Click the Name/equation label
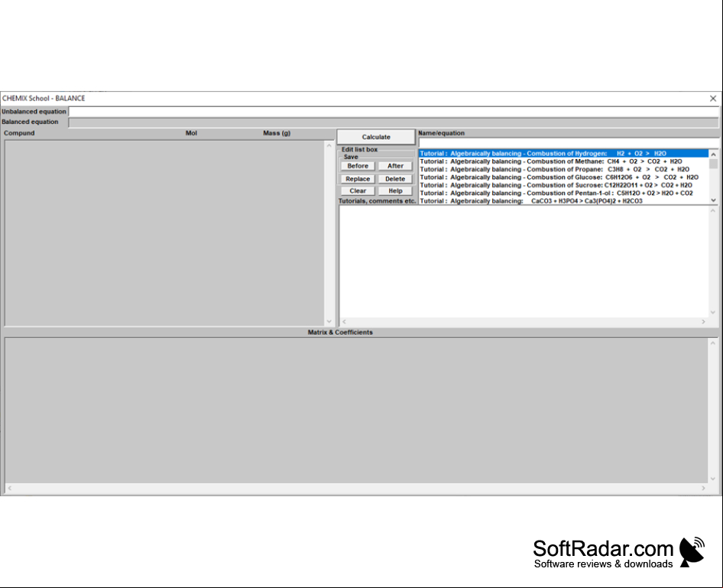The image size is (723, 588). 441,133
